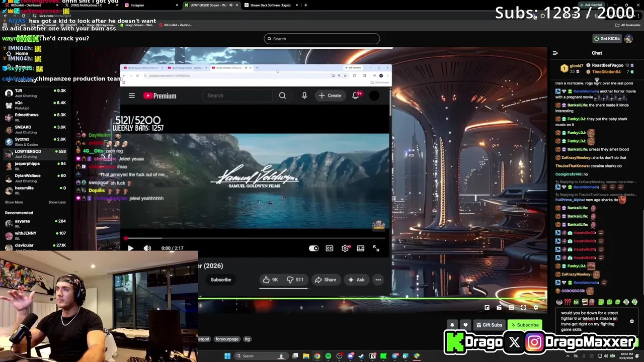This screenshot has width=644, height=362.
Task: Enable theater mode on Kick player
Action: [511, 307]
